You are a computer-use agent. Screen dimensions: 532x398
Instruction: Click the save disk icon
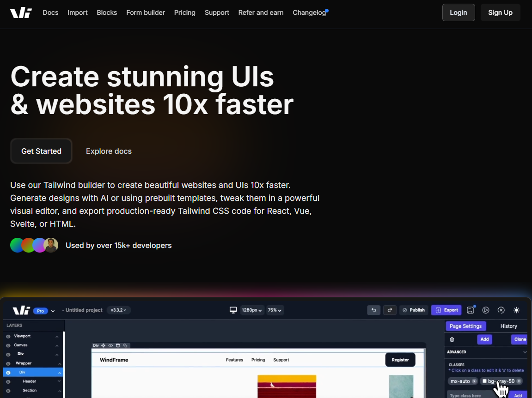click(x=471, y=310)
